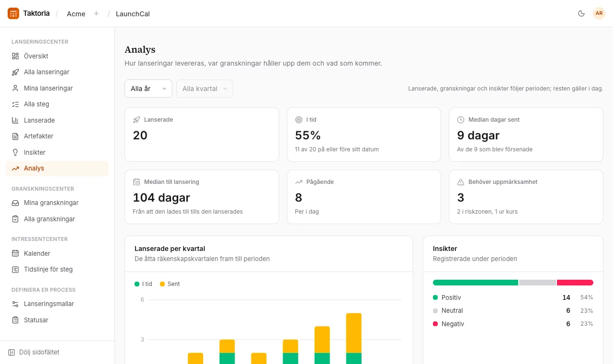This screenshot has width=613, height=364.
Task: Click the Översikt grid icon
Action: (x=15, y=56)
